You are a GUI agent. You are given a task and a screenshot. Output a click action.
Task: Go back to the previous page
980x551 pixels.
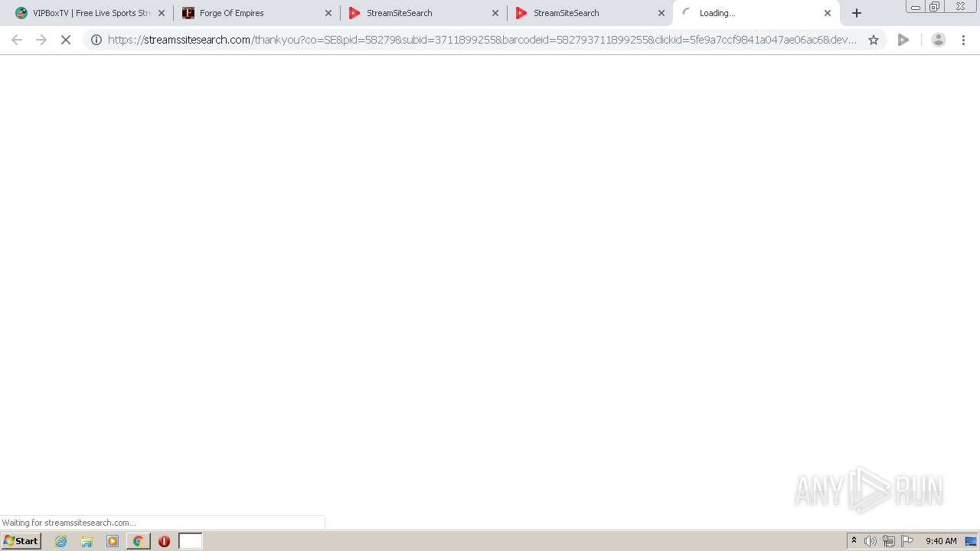click(x=17, y=40)
